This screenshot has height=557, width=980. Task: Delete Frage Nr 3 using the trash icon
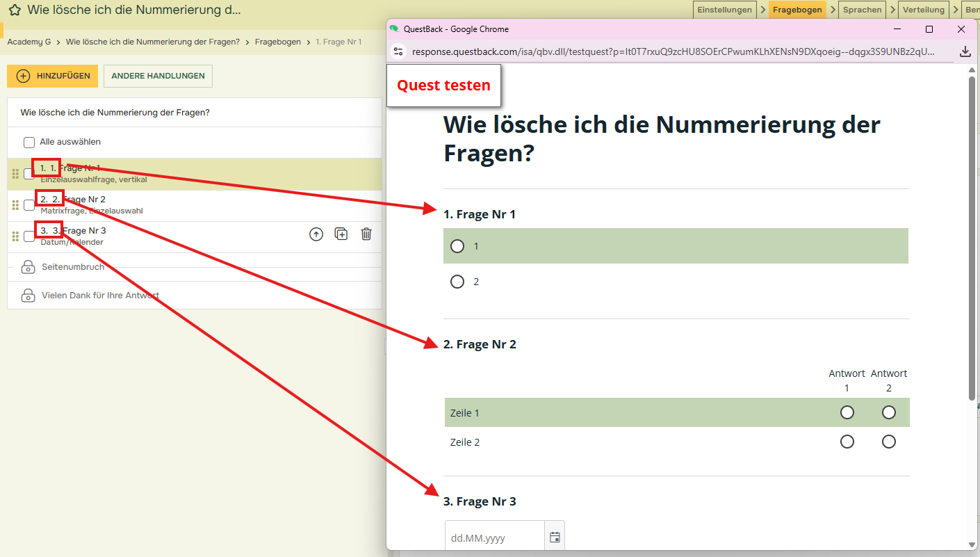pyautogui.click(x=366, y=234)
